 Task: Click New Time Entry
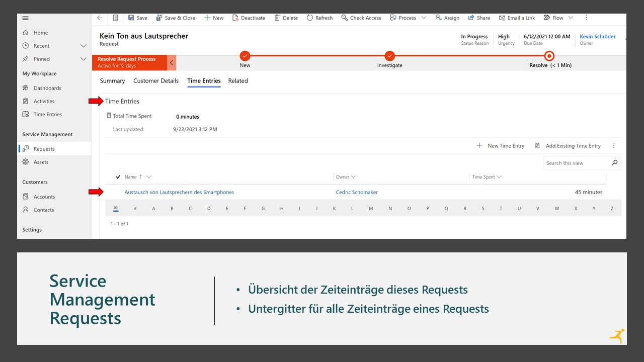[x=501, y=146]
